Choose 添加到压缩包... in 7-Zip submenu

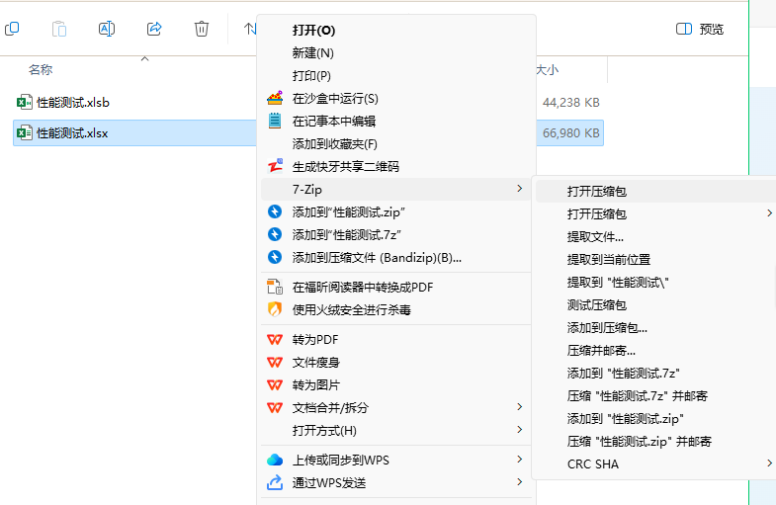[656, 328]
